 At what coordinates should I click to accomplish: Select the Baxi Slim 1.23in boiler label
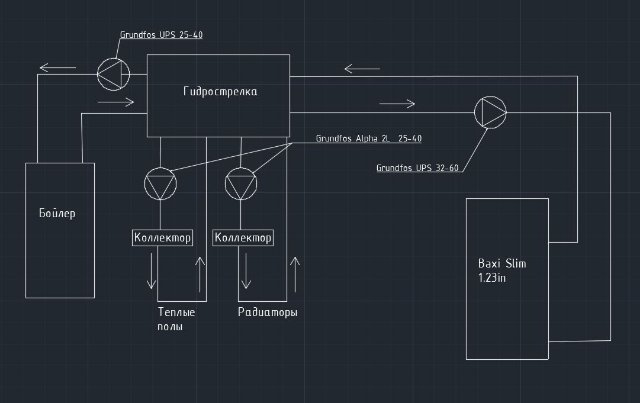pos(502,270)
